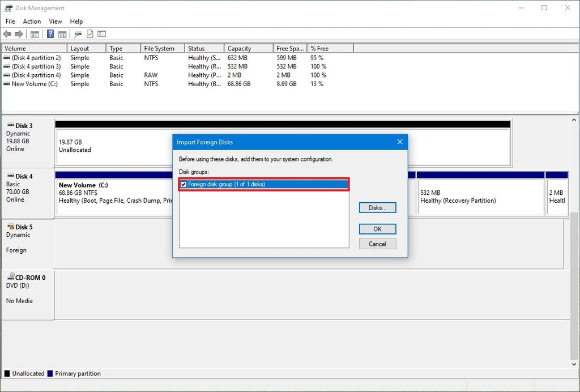Click the last checklist icon in the toolbar
This screenshot has height=392, width=580.
point(101,33)
